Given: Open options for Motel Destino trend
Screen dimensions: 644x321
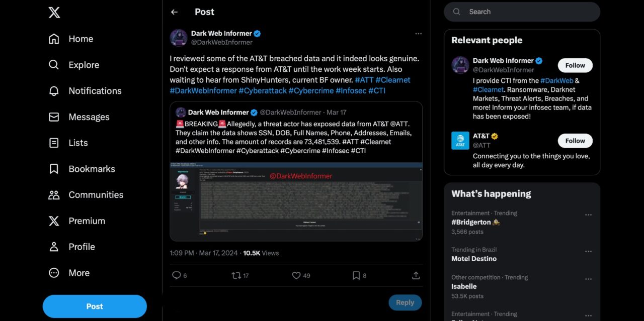Looking at the screenshot, I should pyautogui.click(x=588, y=252).
